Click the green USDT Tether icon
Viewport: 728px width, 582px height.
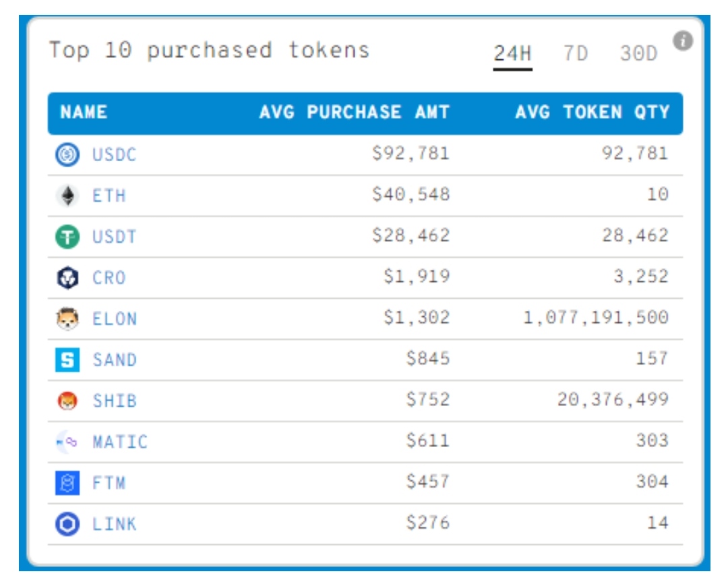coord(67,237)
